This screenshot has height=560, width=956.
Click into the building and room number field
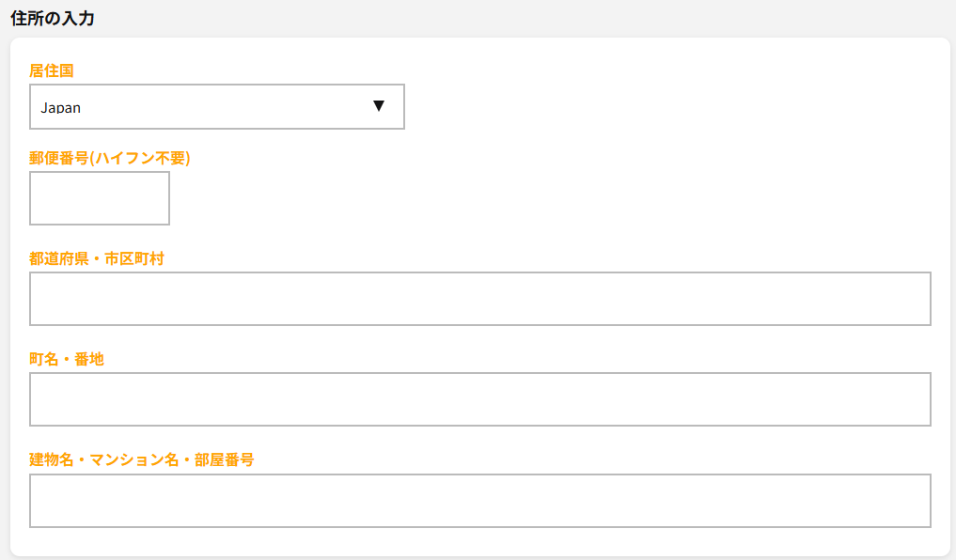click(x=479, y=501)
